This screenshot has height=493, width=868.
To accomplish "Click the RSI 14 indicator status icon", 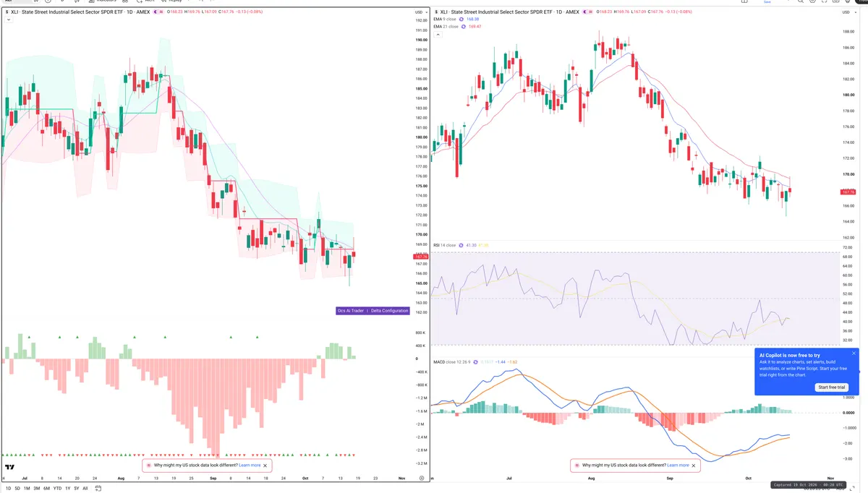I will point(461,245).
